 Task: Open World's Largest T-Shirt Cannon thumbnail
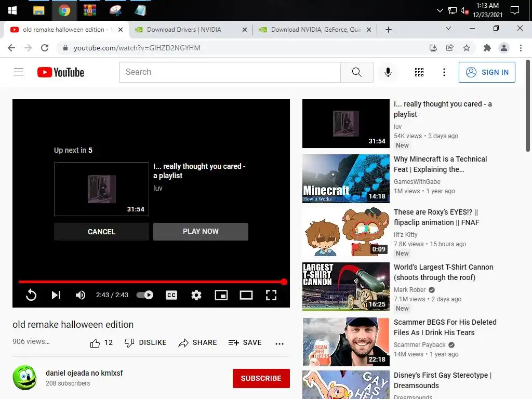pyautogui.click(x=345, y=287)
